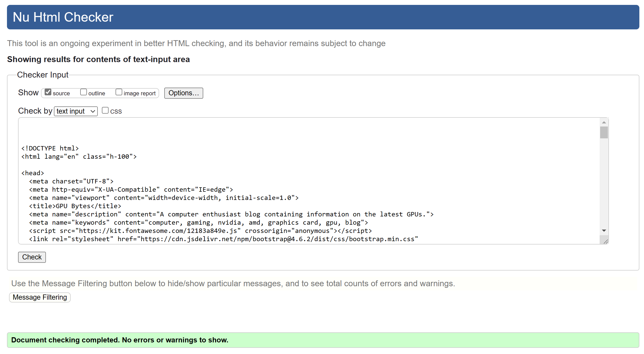Enable the outline checkbox
Screen dimensions: 644x354
tap(83, 92)
